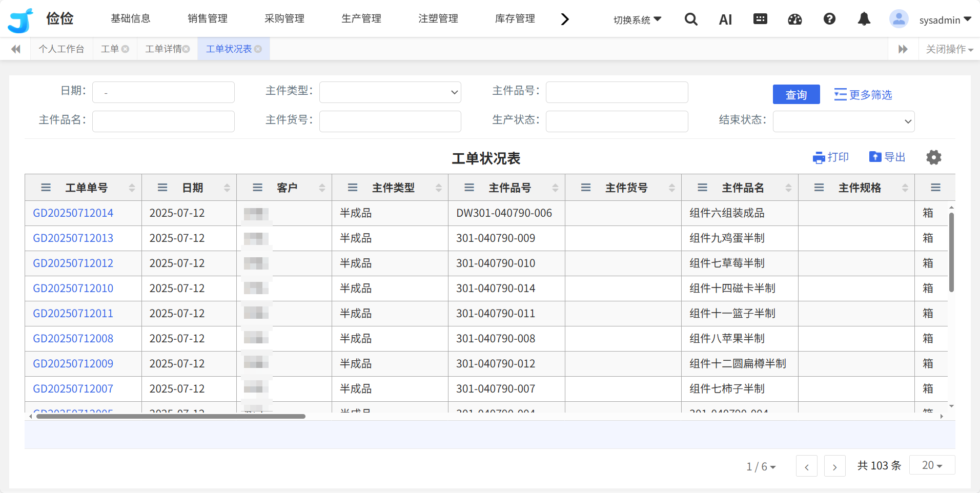
Task: Open notifications bell icon
Action: click(864, 19)
